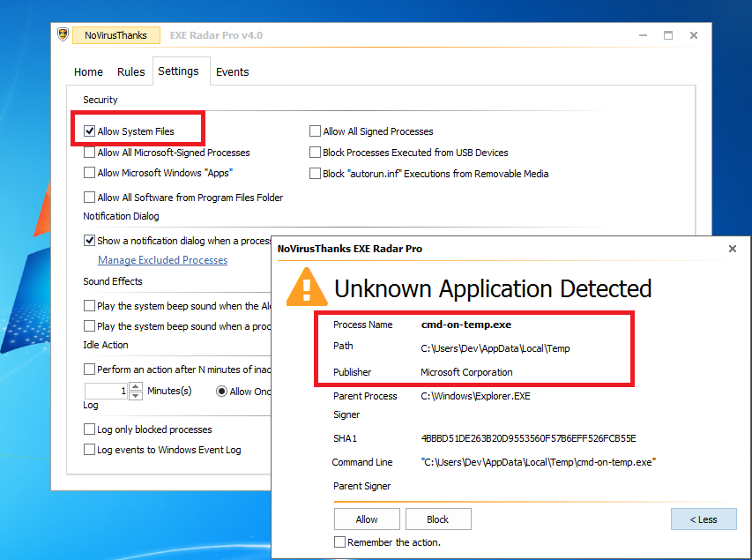Toggle Allow Microsoft Windows "Apps" checkbox
Image resolution: width=752 pixels, height=560 pixels.
[x=89, y=172]
